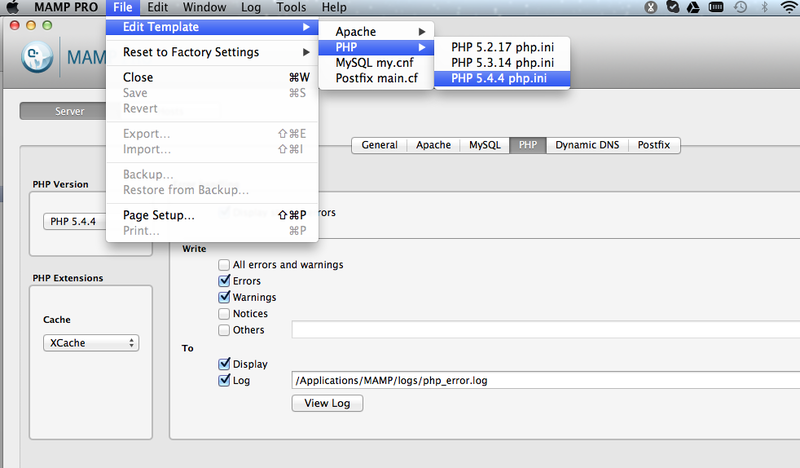Image resolution: width=800 pixels, height=468 pixels.
Task: Toggle the Log checkbox
Action: (224, 380)
